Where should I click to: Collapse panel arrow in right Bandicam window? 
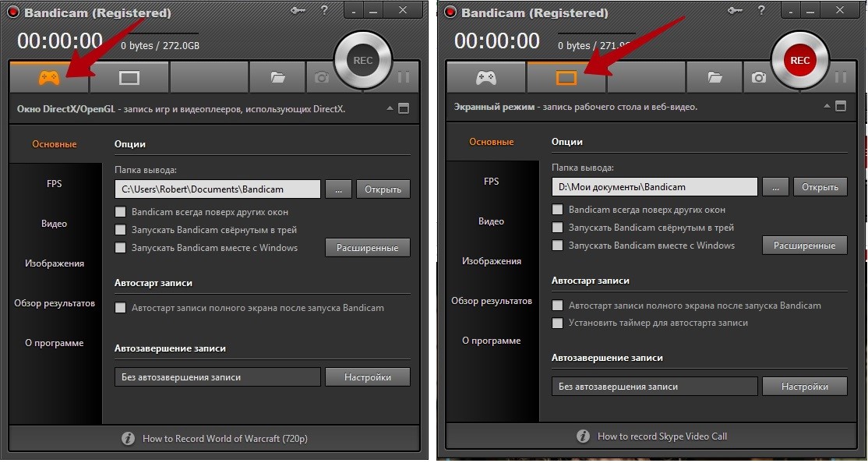827,106
